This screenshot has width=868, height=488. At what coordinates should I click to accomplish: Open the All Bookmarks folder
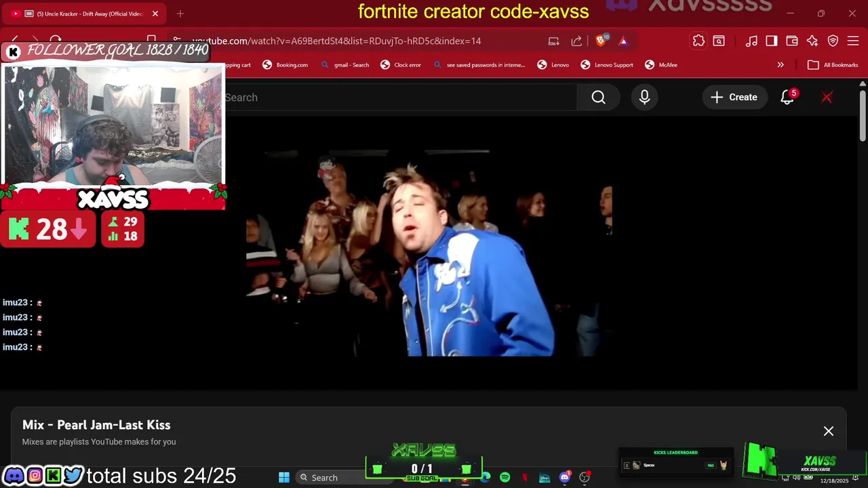coord(833,65)
